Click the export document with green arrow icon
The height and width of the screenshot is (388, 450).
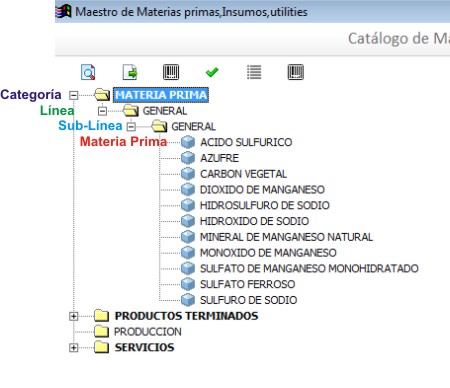[x=130, y=72]
